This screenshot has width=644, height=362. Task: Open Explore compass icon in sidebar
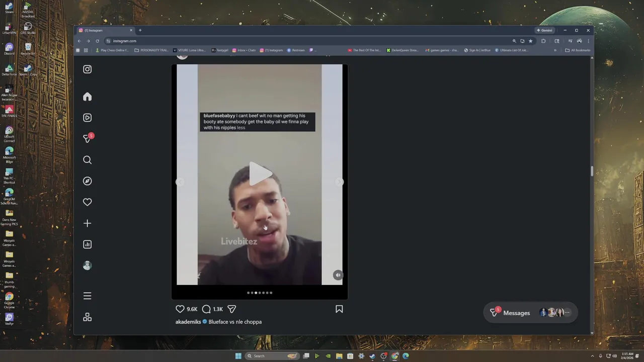[87, 181]
